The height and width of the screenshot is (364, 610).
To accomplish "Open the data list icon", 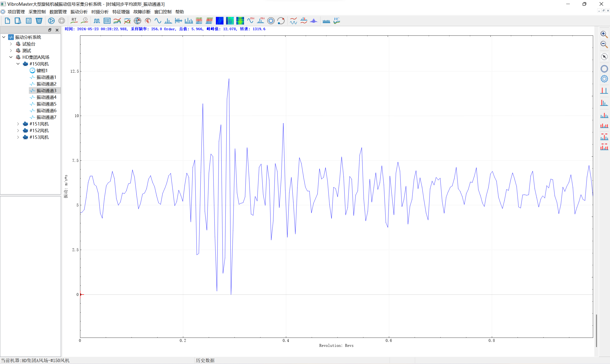I will tap(107, 21).
